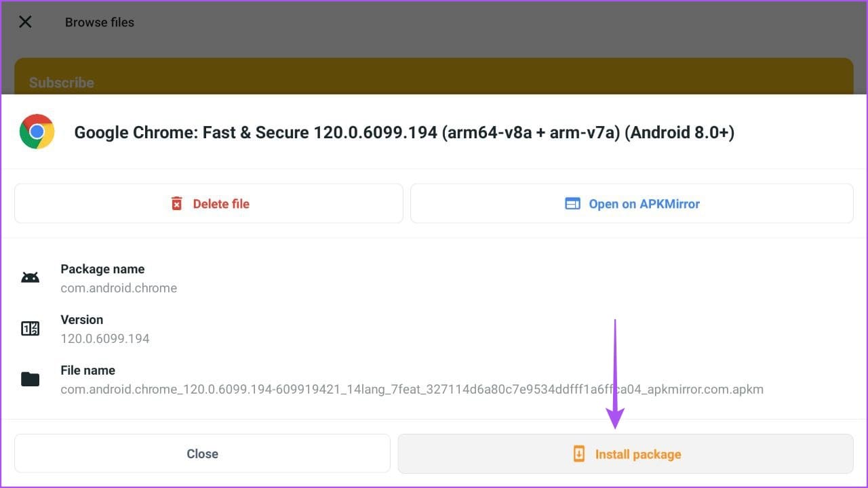Click the Google Chrome: Fast & Secure title

coord(404,132)
